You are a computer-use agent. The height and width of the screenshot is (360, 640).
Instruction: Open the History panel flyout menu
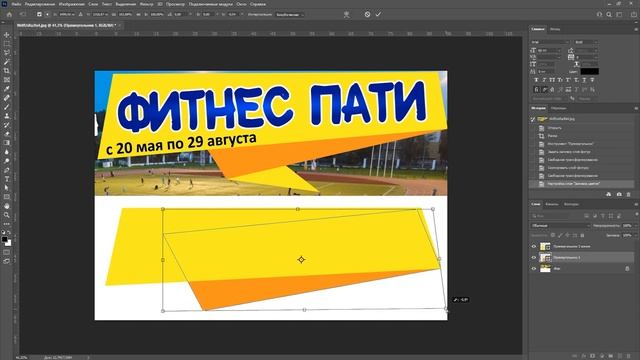(636, 108)
